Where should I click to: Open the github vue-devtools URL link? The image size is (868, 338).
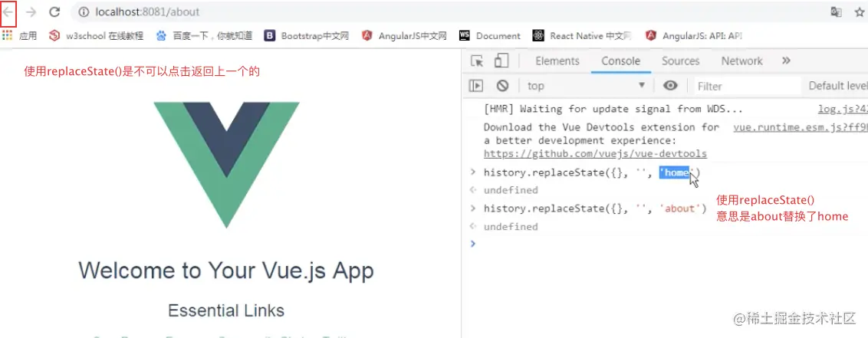click(x=595, y=154)
